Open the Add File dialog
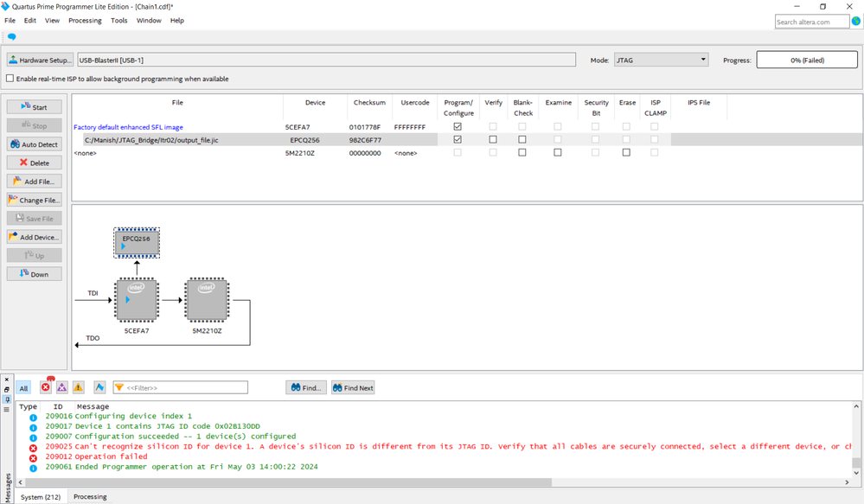Viewport: 864px width, 504px height. click(35, 182)
